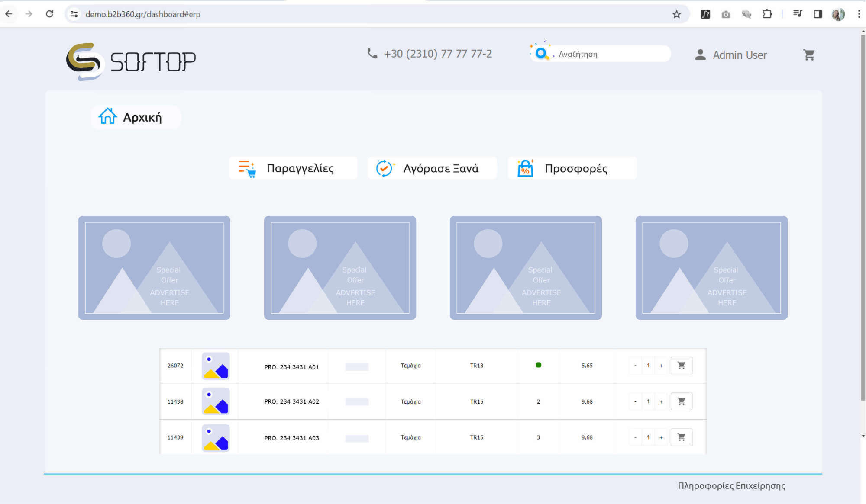This screenshot has height=504, width=866.
Task: Click the browser bookmark star icon
Action: [676, 14]
